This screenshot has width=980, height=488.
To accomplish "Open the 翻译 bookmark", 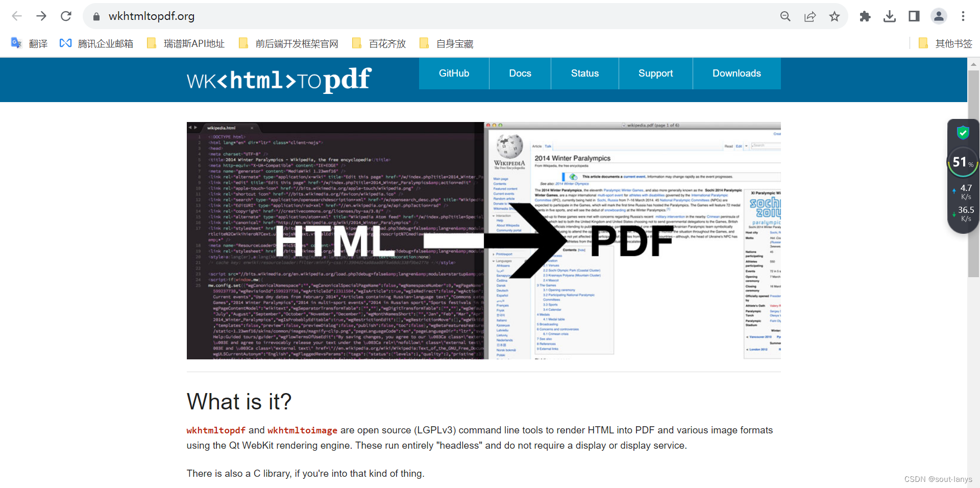I will 29,44.
